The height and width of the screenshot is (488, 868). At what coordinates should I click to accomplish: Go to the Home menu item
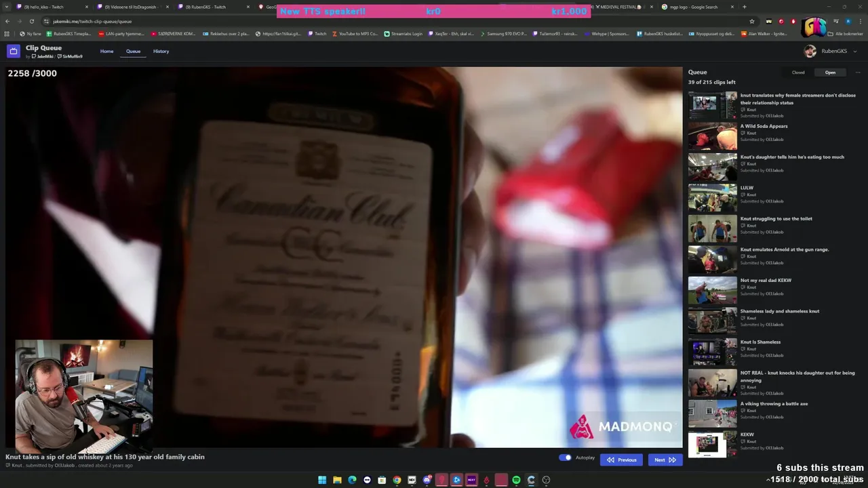(x=107, y=51)
